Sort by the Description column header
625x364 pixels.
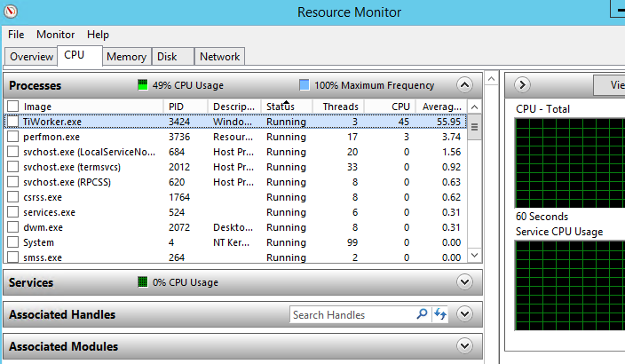234,107
